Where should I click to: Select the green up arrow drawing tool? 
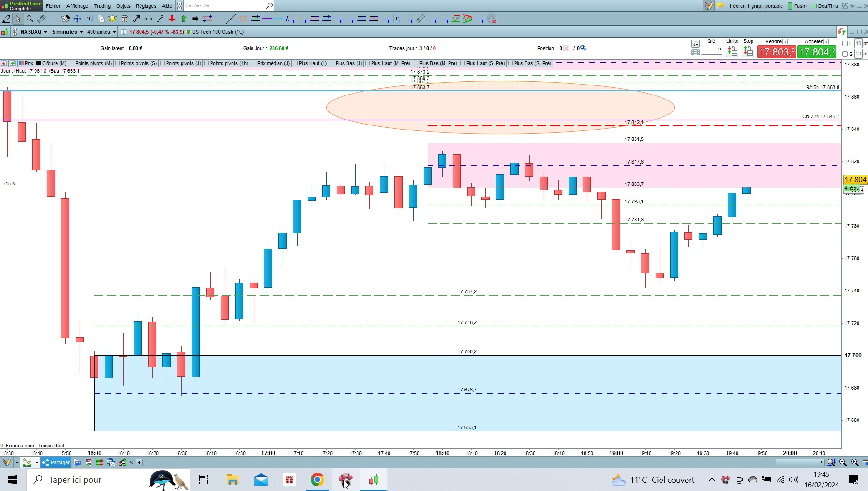click(184, 19)
